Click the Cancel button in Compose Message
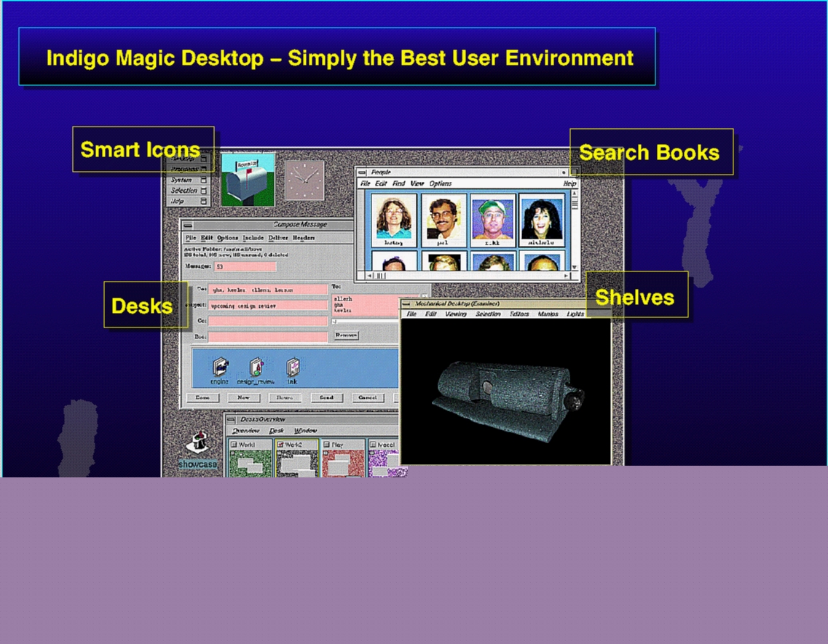Viewport: 828px width, 644px height. coord(368,397)
